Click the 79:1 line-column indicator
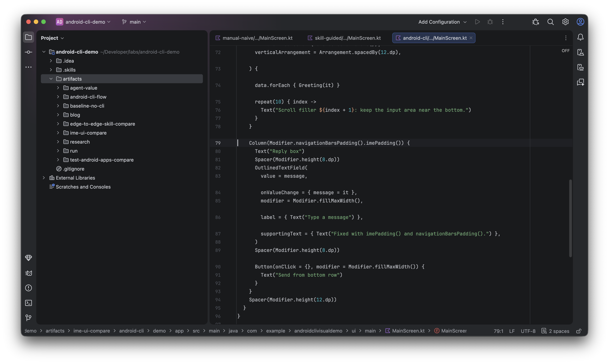This screenshot has height=364, width=609. tap(498, 331)
